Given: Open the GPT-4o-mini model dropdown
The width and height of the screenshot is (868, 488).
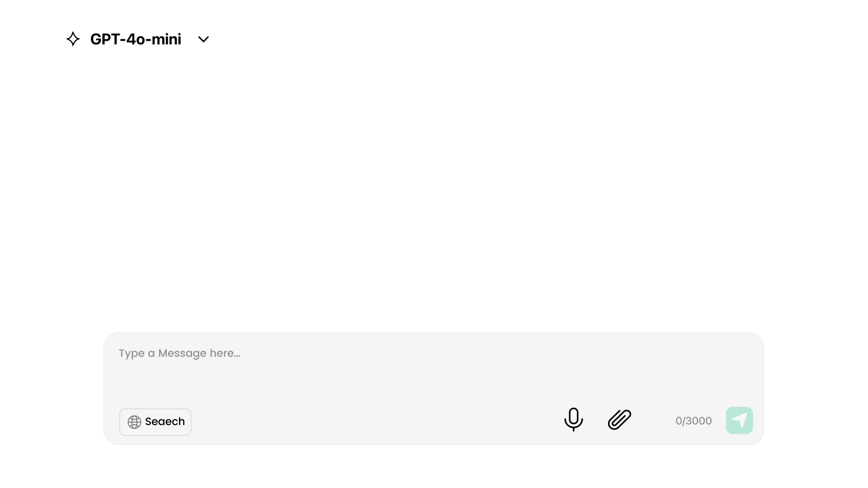Looking at the screenshot, I should [x=136, y=39].
